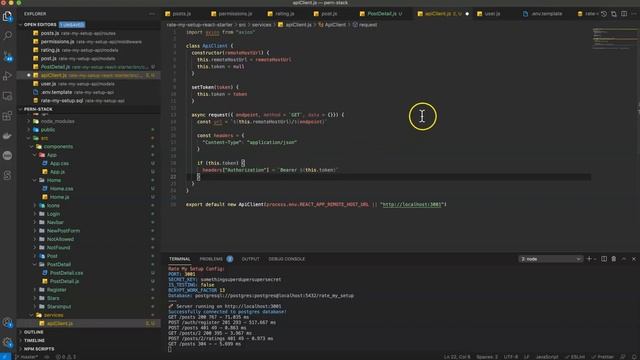This screenshot has height=360, width=640.
Task: Click the master git branch status item
Action: (x=26, y=357)
